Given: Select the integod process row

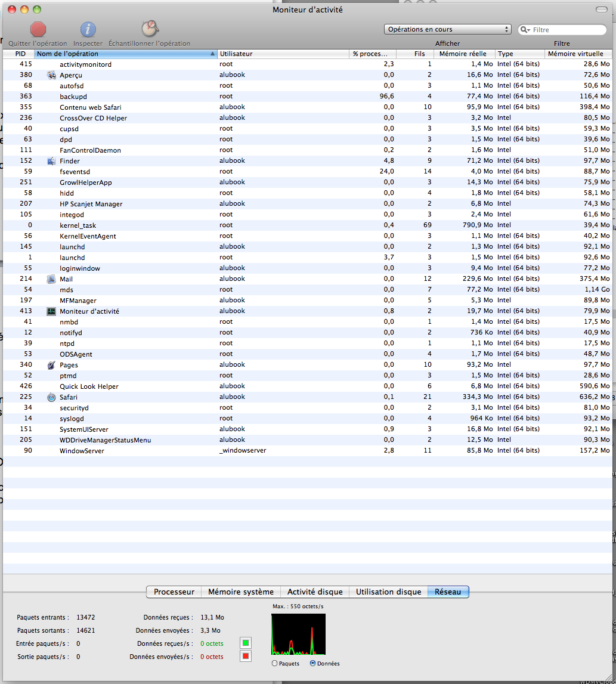Looking at the screenshot, I should point(308,215).
